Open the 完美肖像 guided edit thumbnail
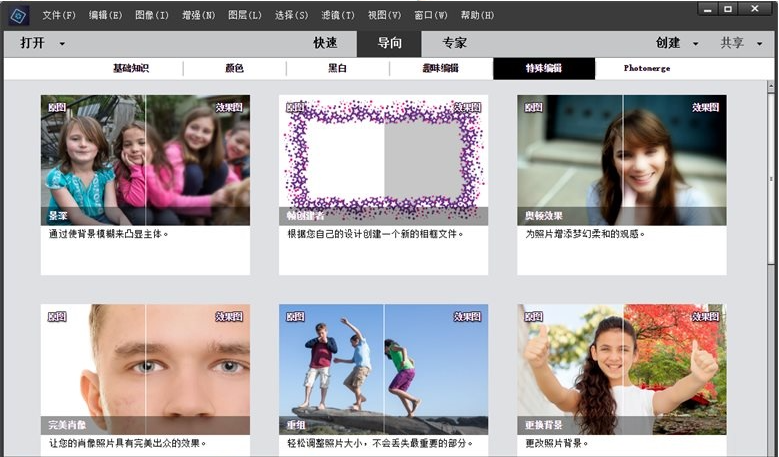The width and height of the screenshot is (779, 457). click(x=146, y=370)
